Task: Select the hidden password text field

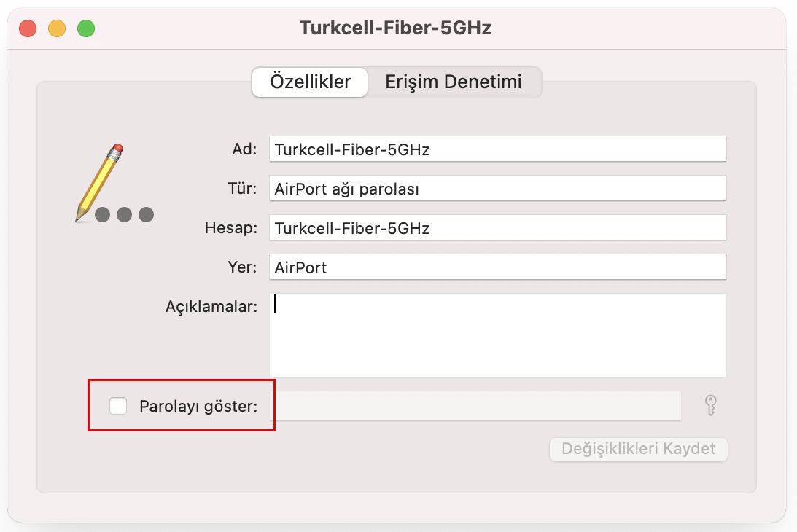Action: pos(478,406)
